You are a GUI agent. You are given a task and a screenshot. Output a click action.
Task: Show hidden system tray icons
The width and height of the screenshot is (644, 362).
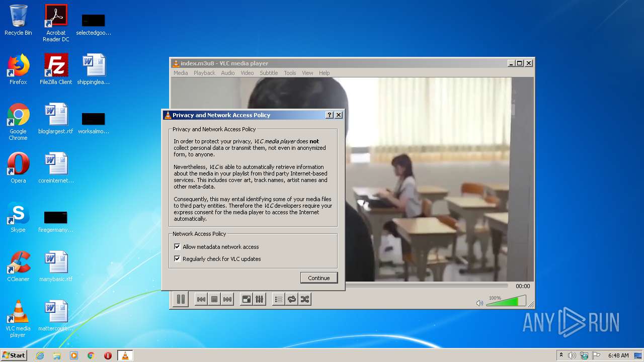point(561,355)
